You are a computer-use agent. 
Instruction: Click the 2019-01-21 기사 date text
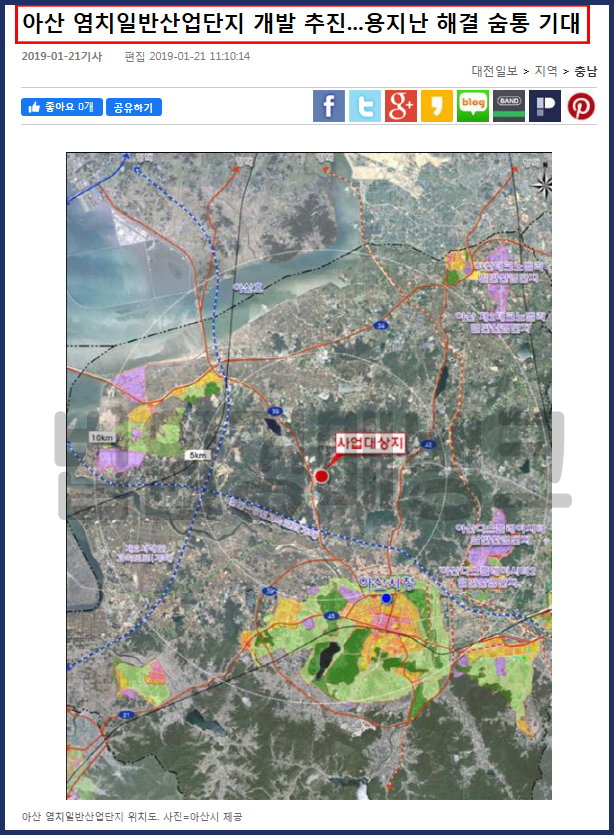(62, 56)
